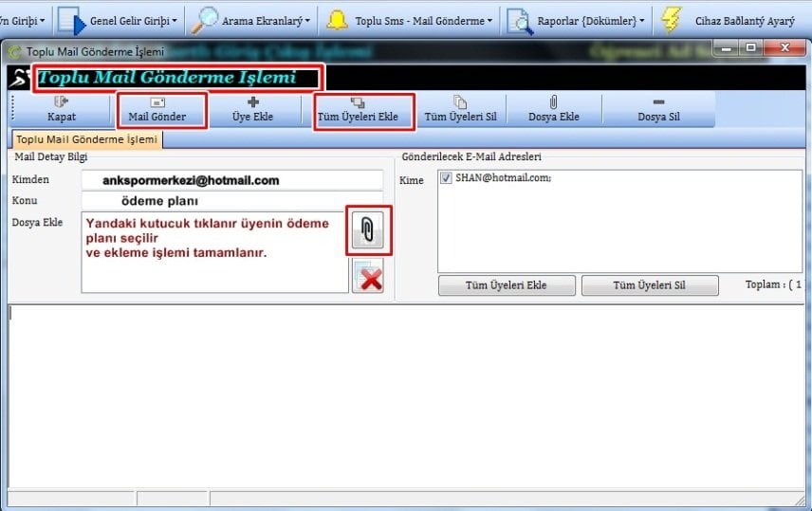The image size is (812, 511).
Task: Open the Raporlar {Dökümler} menu
Action: click(x=577, y=20)
